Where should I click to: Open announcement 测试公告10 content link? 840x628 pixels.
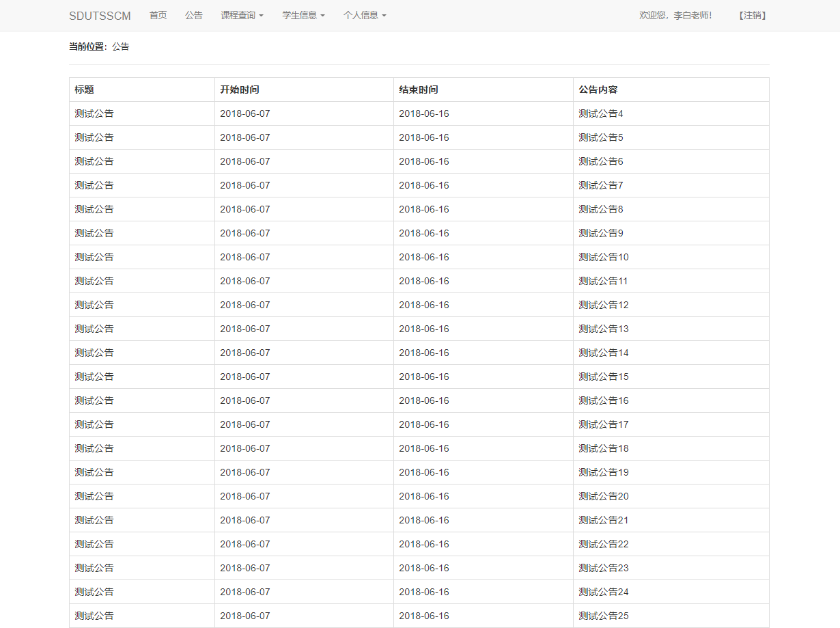(603, 257)
